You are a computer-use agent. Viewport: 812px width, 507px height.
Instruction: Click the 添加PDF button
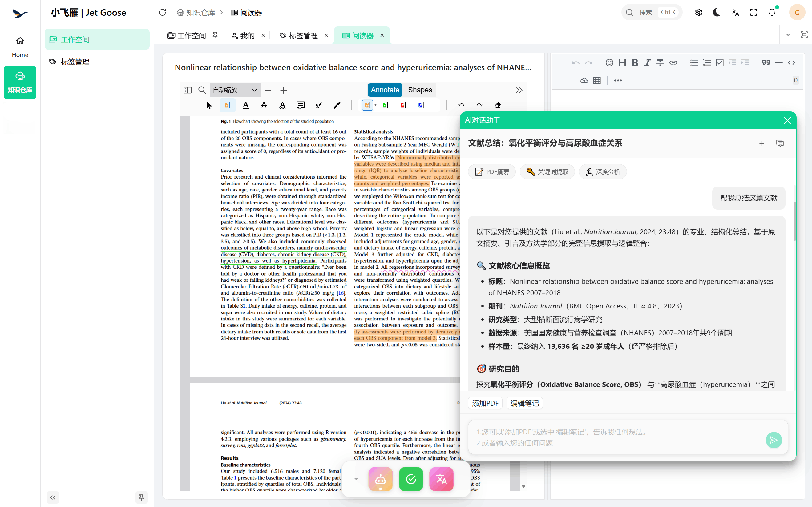pyautogui.click(x=485, y=403)
